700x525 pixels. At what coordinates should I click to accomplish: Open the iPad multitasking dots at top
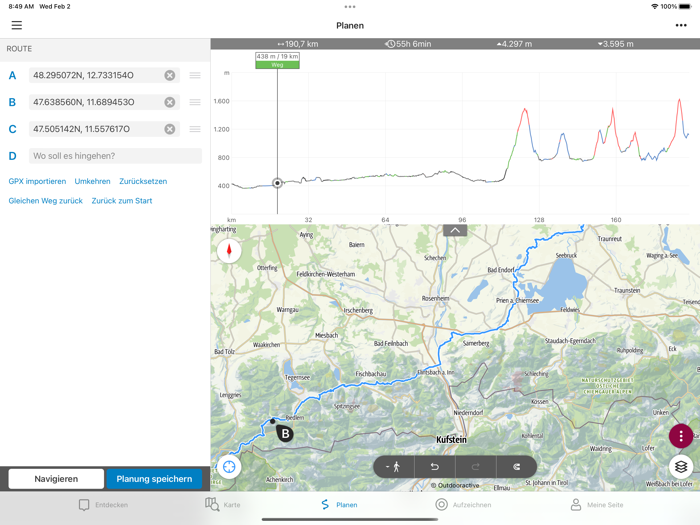click(350, 7)
